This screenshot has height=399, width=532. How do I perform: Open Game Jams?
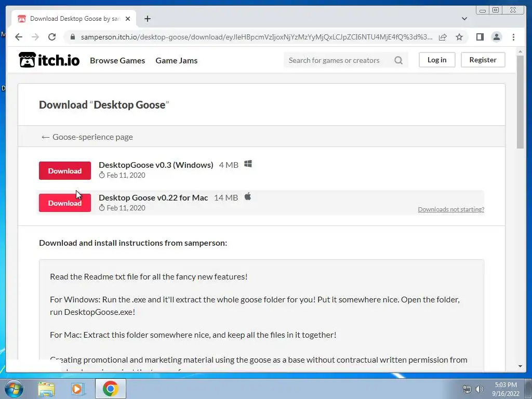pyautogui.click(x=177, y=60)
